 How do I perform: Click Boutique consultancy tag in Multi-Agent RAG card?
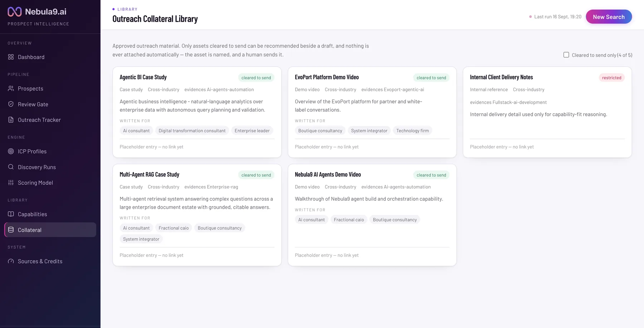click(220, 228)
